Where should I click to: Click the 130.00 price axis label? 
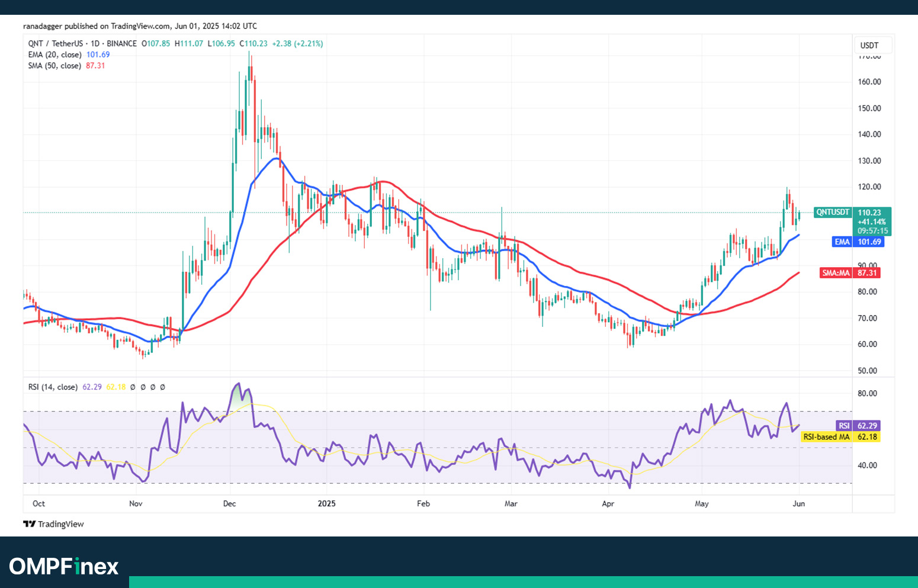869,161
